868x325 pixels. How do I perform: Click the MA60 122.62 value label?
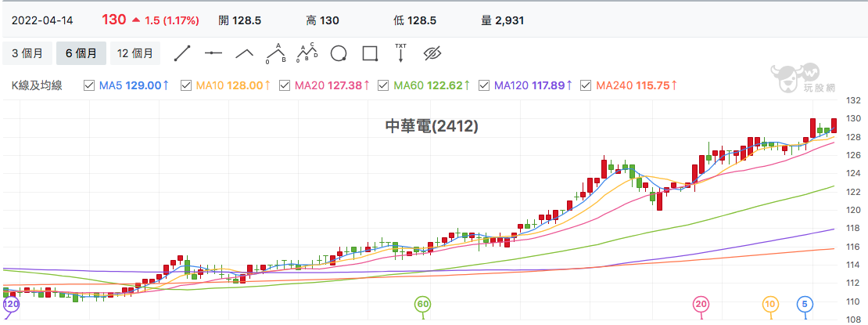click(x=432, y=85)
